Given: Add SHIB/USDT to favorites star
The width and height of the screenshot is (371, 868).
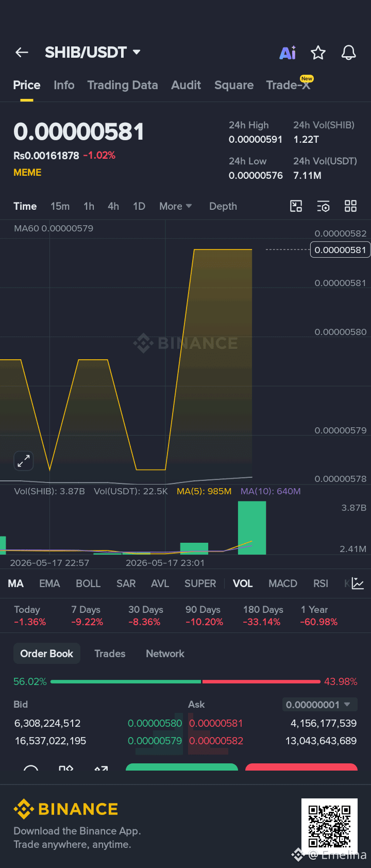Looking at the screenshot, I should (x=318, y=53).
